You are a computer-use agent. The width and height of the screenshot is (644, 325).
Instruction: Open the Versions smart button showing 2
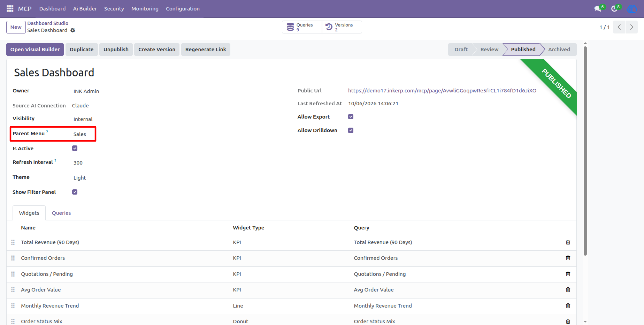point(342,27)
